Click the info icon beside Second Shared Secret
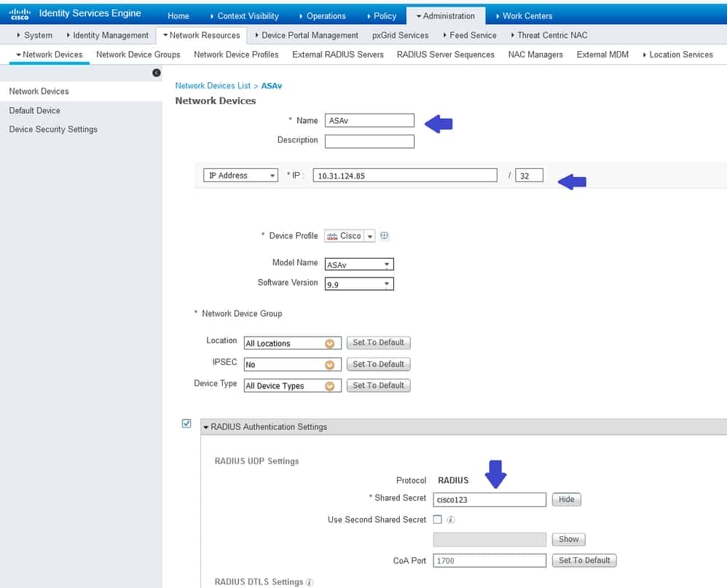The width and height of the screenshot is (727, 588). (x=451, y=520)
